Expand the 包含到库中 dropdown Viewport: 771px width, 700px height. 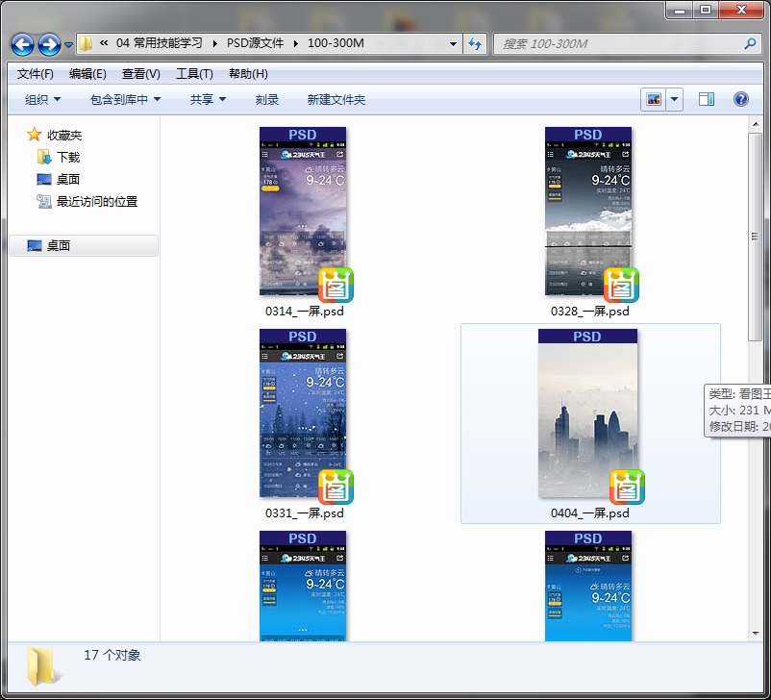click(x=125, y=100)
